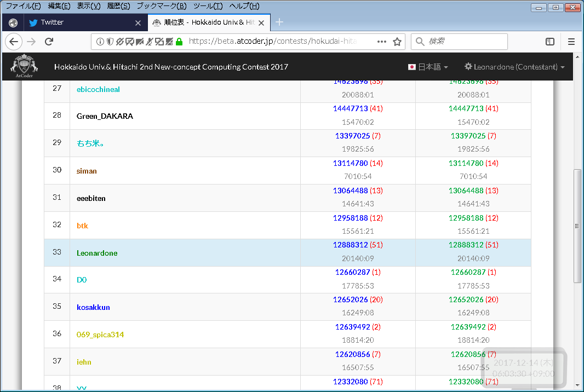Click green total 13064488 in eeebiten row
The image size is (584, 392).
coord(466,191)
